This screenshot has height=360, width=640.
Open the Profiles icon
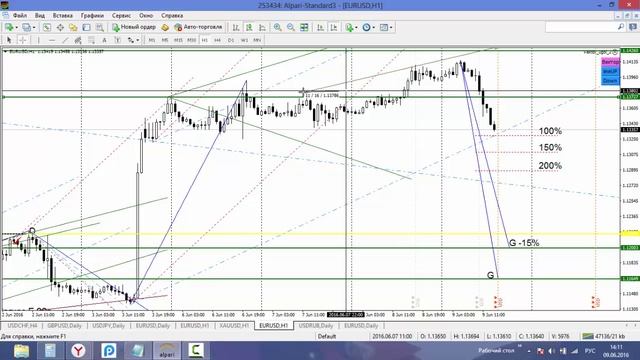pyautogui.click(x=26, y=27)
